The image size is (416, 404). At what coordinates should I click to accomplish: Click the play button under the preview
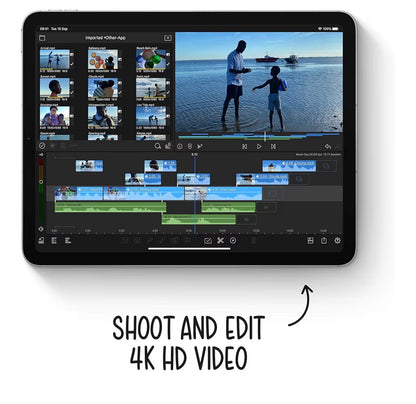(259, 146)
